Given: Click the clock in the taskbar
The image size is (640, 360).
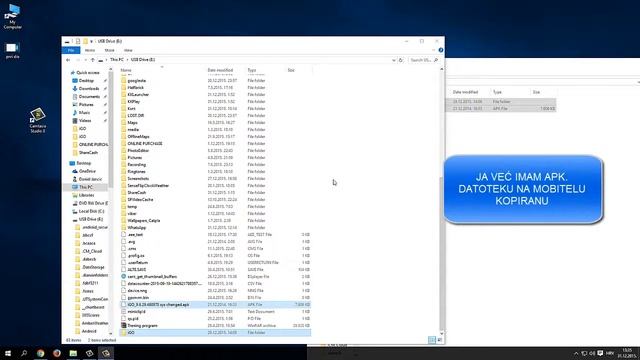Looking at the screenshot, I should coord(628,353).
